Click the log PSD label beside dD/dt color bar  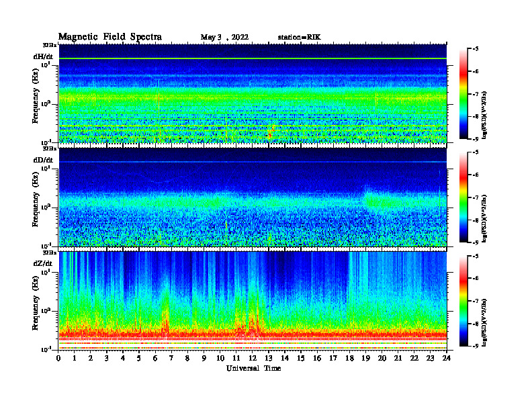pos(485,218)
